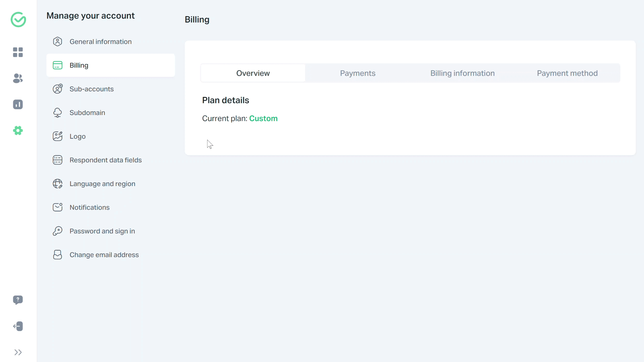Open Change email address page

click(104, 255)
